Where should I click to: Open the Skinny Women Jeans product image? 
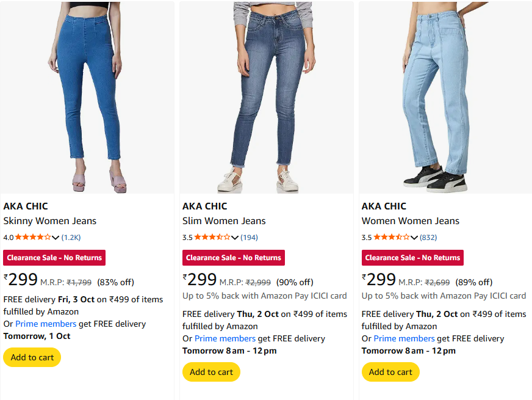tap(87, 98)
